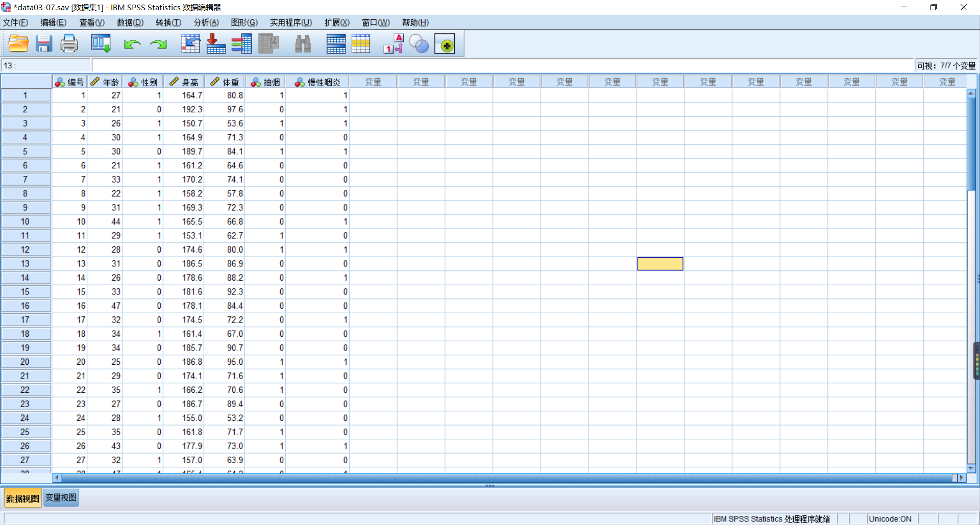Click the vertical scrollbar thumb
Image resolution: width=980 pixels, height=525 pixels.
coord(971,144)
